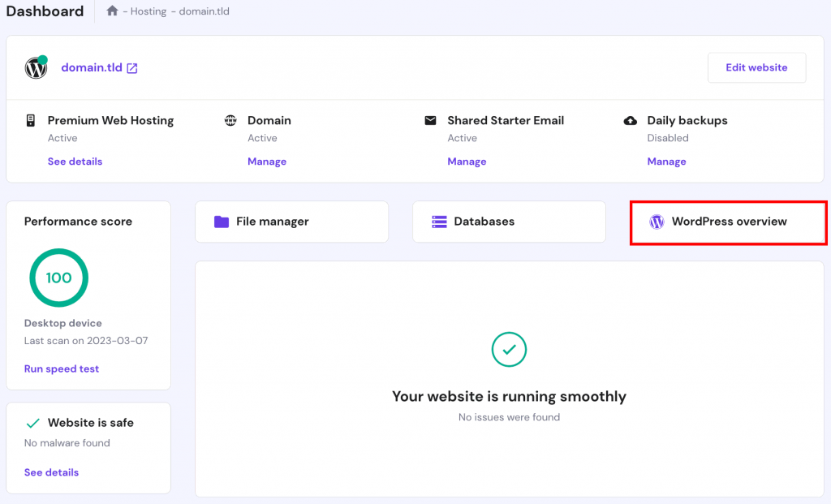Select Manage under Domain
The height and width of the screenshot is (504, 831).
tap(267, 162)
